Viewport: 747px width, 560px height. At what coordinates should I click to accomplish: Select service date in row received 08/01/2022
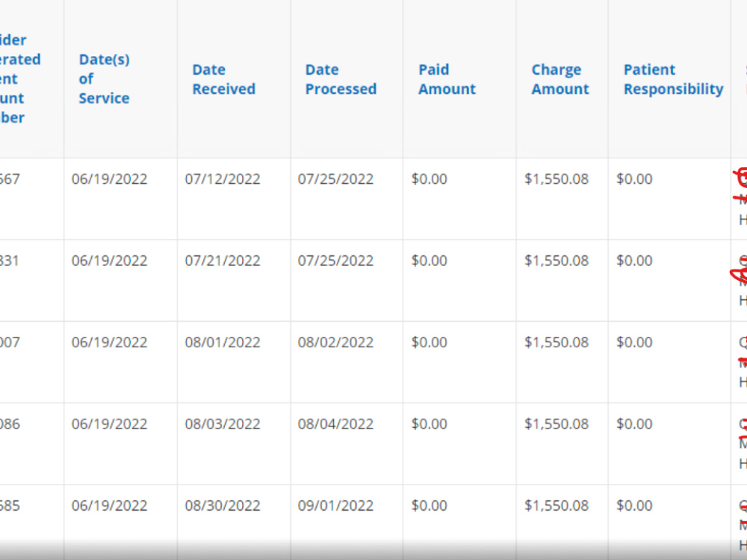pos(109,343)
